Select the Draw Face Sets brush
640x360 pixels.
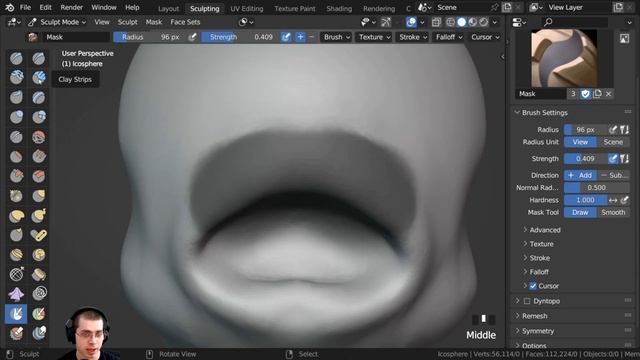click(39, 313)
